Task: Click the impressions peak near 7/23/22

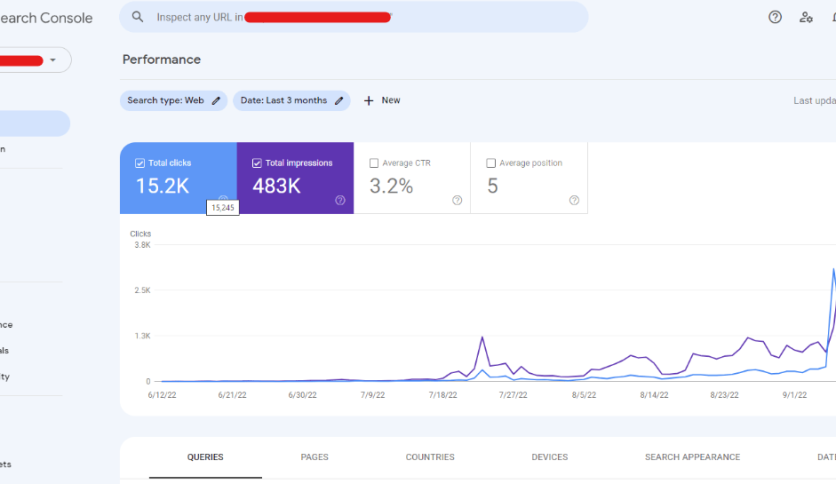Action: click(x=483, y=337)
